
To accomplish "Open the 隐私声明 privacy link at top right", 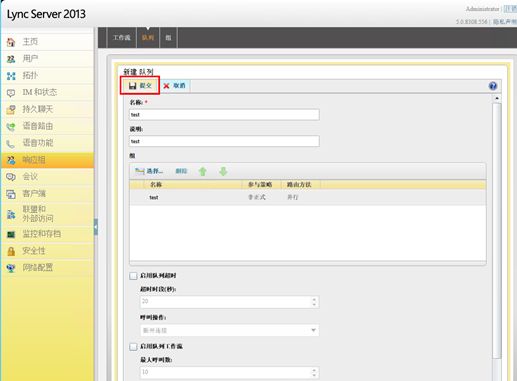I will click(505, 22).
